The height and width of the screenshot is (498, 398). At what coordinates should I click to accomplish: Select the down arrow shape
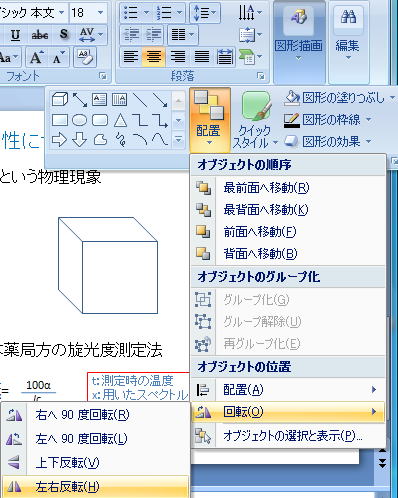80,140
